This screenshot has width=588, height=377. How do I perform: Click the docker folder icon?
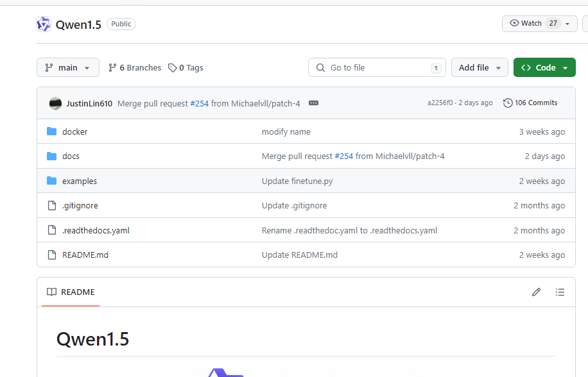tap(52, 131)
